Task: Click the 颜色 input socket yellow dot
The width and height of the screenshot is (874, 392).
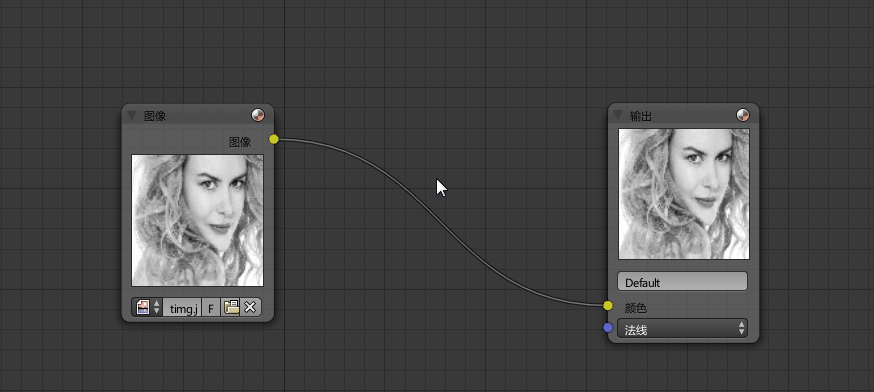Action: pos(608,306)
